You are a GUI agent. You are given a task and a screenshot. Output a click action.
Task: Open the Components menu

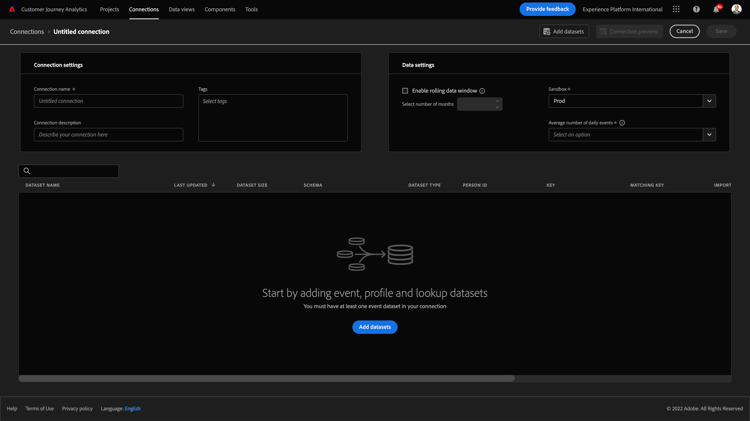(220, 9)
